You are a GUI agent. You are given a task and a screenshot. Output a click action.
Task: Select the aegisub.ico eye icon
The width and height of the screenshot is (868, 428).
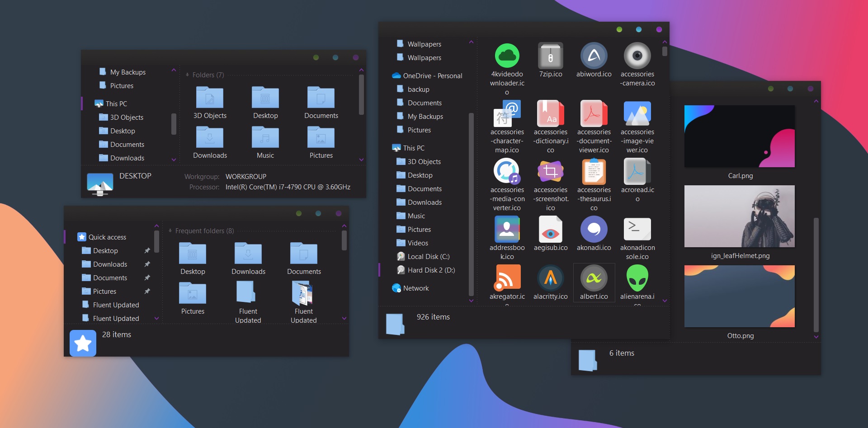click(x=550, y=230)
